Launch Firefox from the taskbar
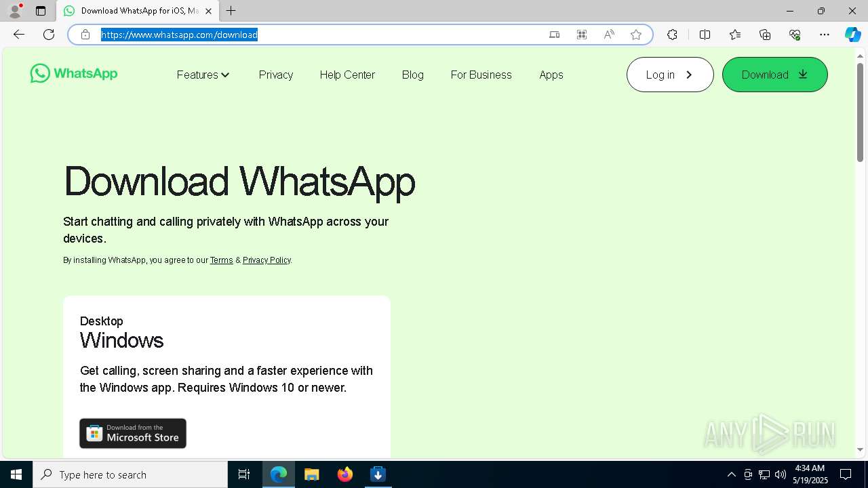Screen dimensions: 868x488 click(345, 474)
